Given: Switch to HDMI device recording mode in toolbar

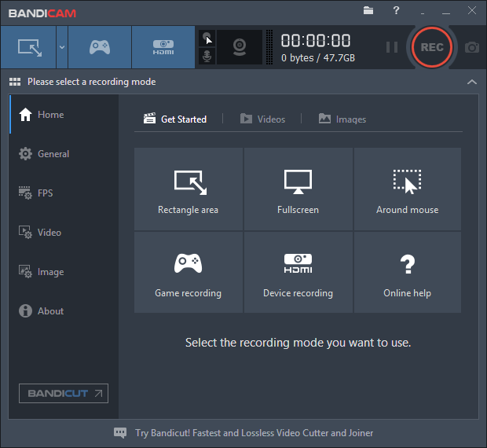Looking at the screenshot, I should tap(163, 47).
